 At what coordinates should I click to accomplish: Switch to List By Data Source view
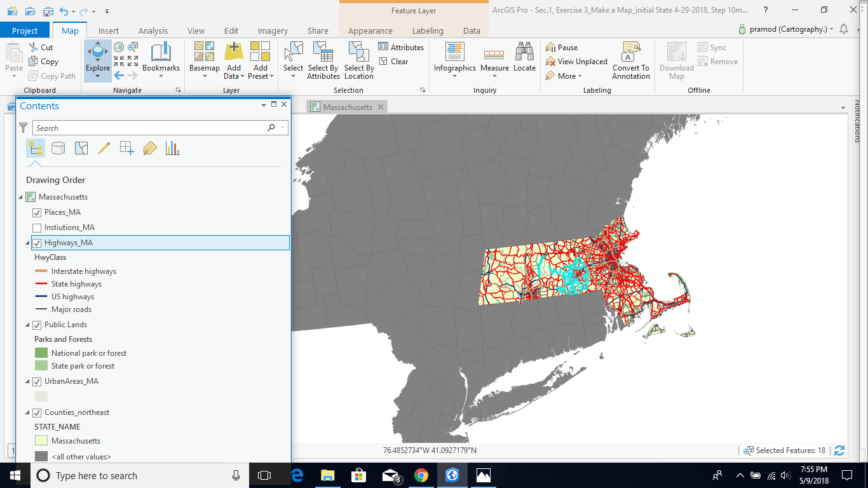coord(58,148)
